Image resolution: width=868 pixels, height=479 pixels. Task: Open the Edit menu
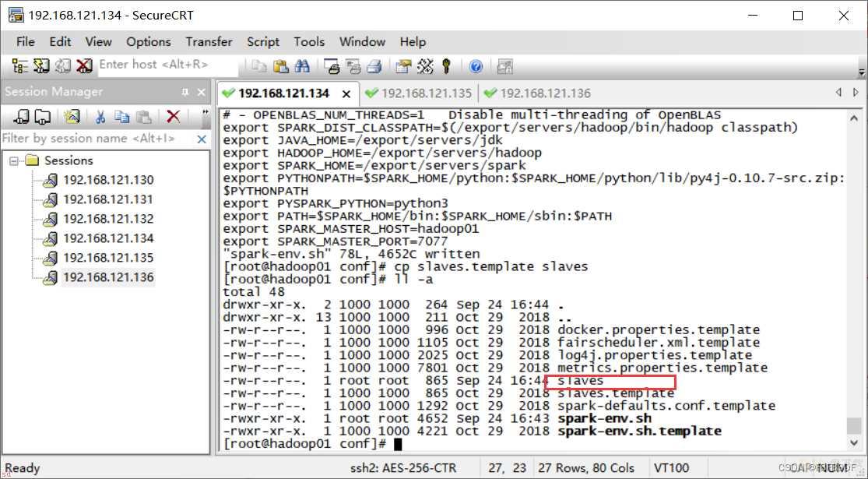[x=61, y=41]
